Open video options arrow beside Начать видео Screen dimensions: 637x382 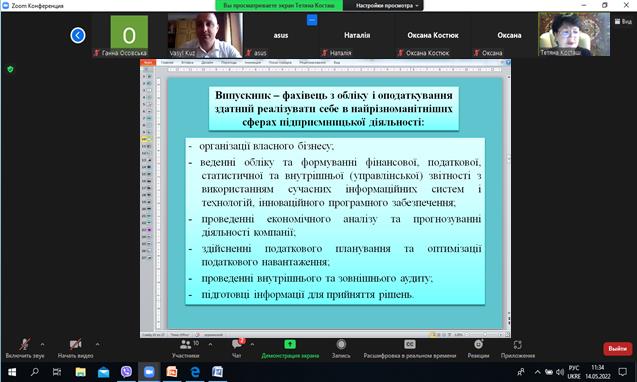tap(97, 344)
